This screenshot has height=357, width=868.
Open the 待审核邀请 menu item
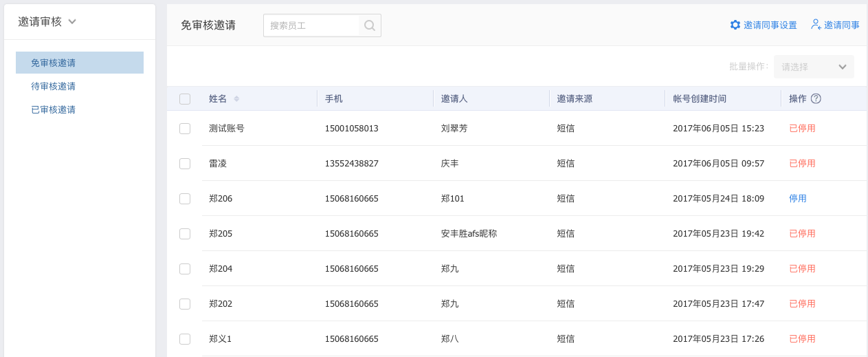point(54,86)
